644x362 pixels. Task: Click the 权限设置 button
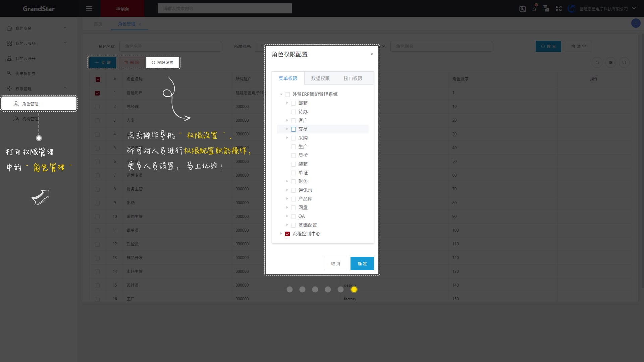(162, 63)
